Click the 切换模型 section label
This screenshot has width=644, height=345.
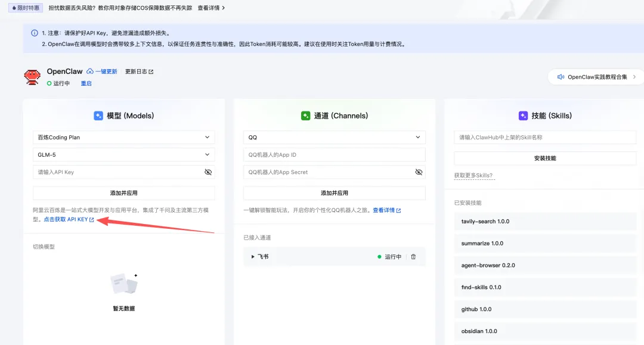pyautogui.click(x=44, y=247)
